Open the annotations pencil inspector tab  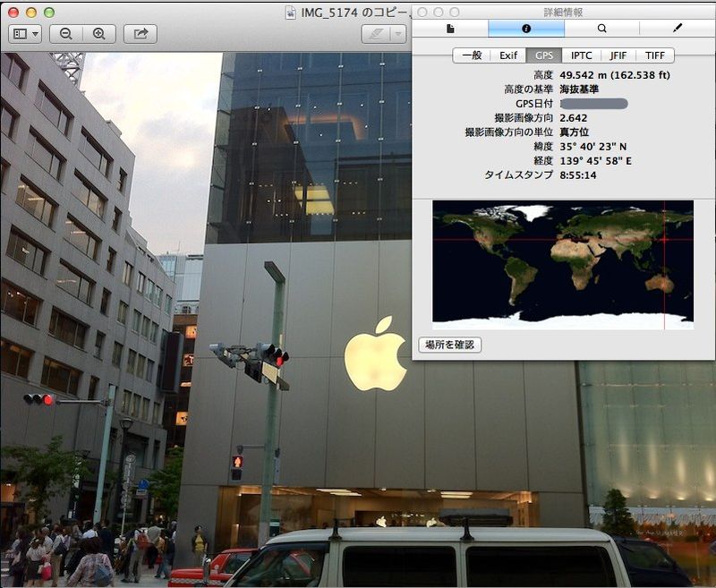coord(678,29)
